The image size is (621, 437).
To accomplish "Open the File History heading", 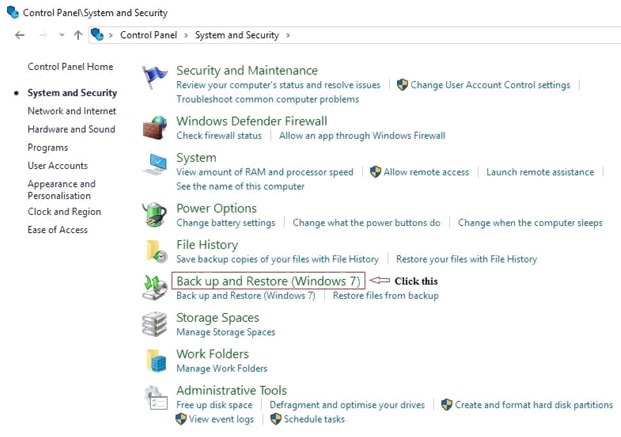I will point(207,245).
